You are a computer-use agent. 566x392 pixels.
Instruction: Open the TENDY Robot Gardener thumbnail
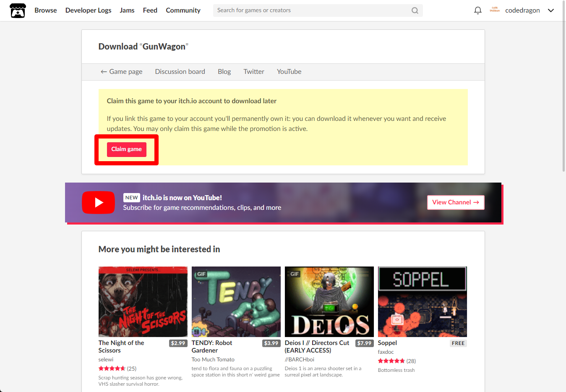pyautogui.click(x=236, y=301)
